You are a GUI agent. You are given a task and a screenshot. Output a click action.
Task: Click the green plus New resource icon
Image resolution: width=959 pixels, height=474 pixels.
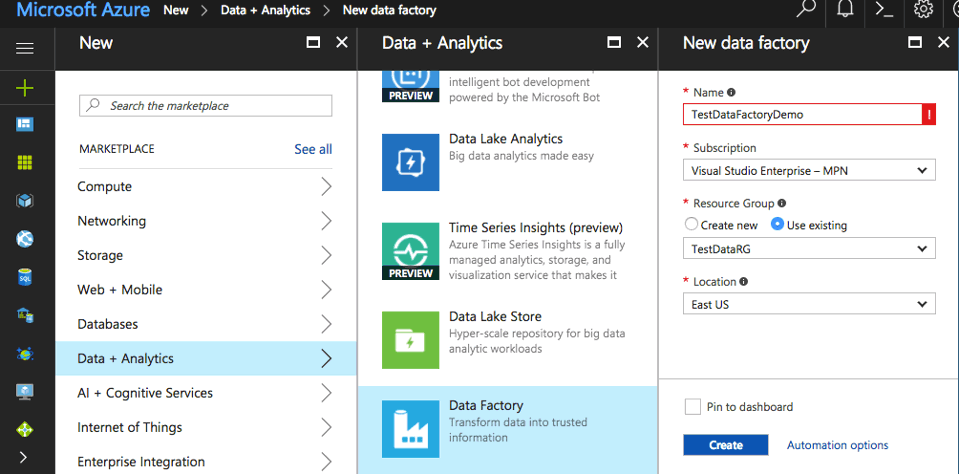[24, 89]
